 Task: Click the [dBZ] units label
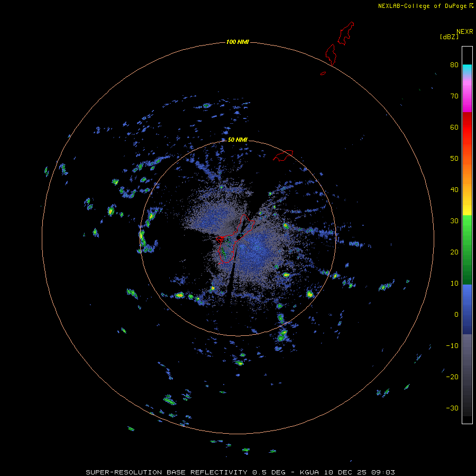[449, 36]
